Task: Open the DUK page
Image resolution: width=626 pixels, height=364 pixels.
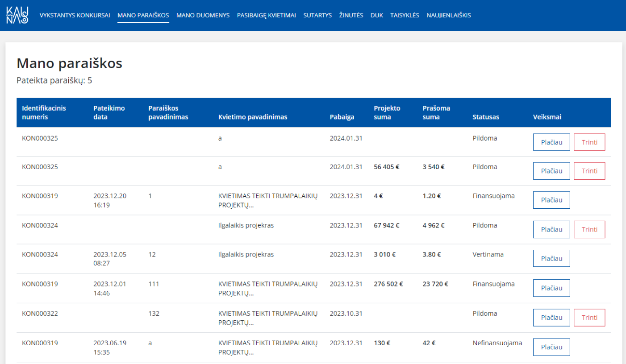Action: click(377, 15)
